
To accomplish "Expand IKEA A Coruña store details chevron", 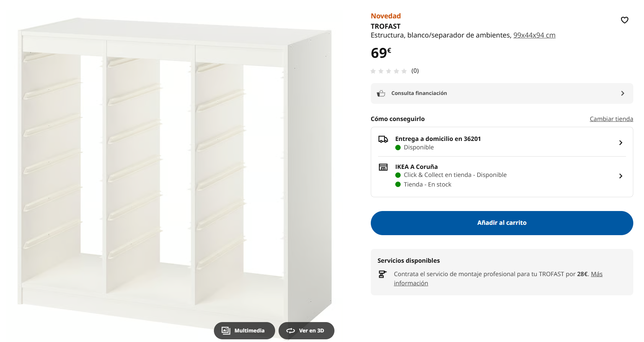I will 621,176.
